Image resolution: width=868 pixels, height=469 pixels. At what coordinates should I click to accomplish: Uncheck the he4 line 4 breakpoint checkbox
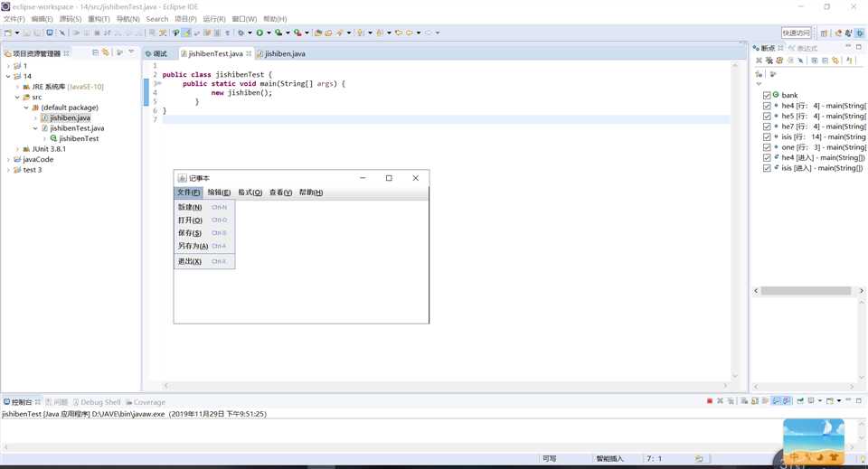(x=767, y=106)
